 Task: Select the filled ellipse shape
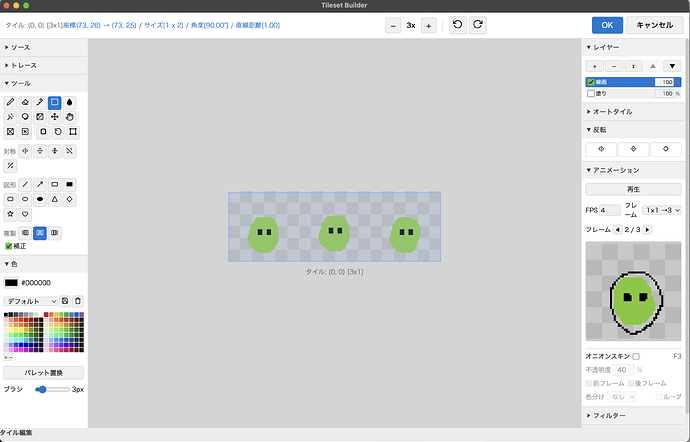[40, 199]
